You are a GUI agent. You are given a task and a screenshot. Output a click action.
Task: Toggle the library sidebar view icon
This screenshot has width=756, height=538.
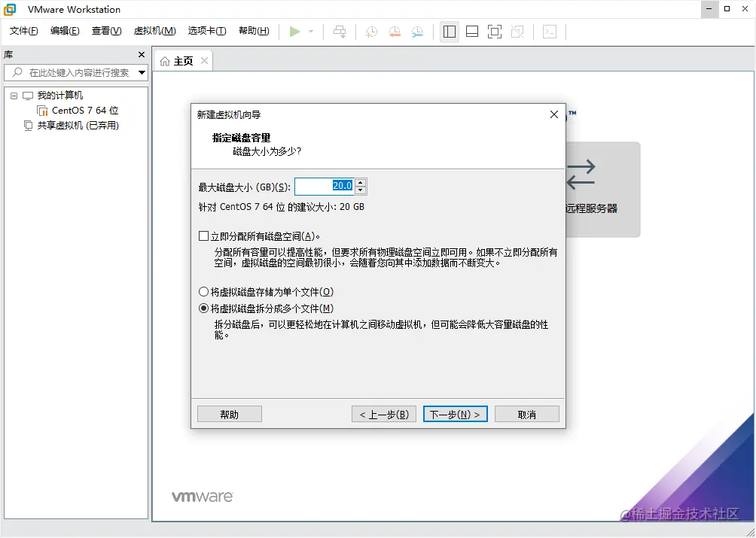pos(450,32)
